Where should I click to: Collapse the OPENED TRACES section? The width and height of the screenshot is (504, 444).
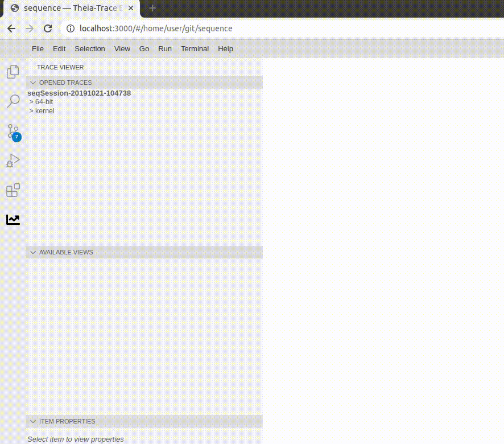(x=33, y=83)
